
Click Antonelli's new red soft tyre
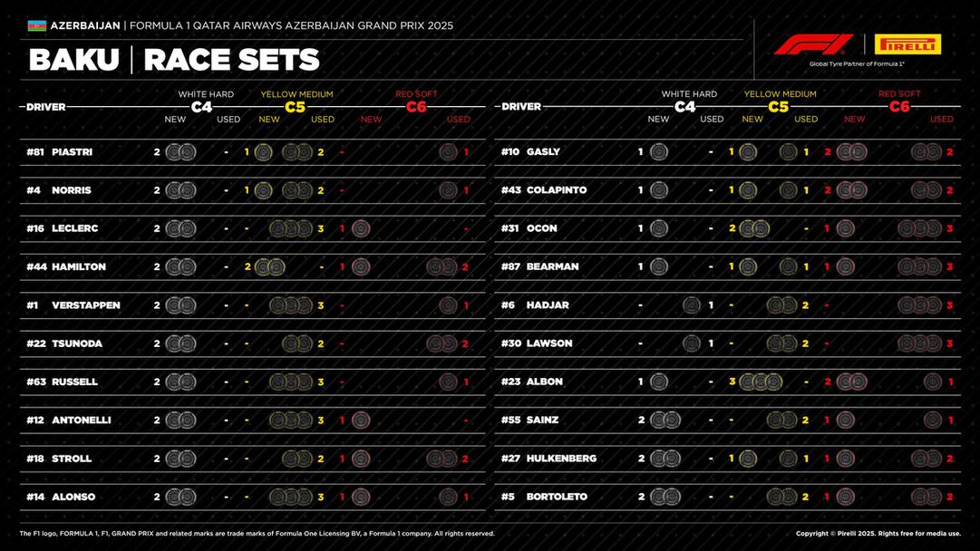[361, 420]
